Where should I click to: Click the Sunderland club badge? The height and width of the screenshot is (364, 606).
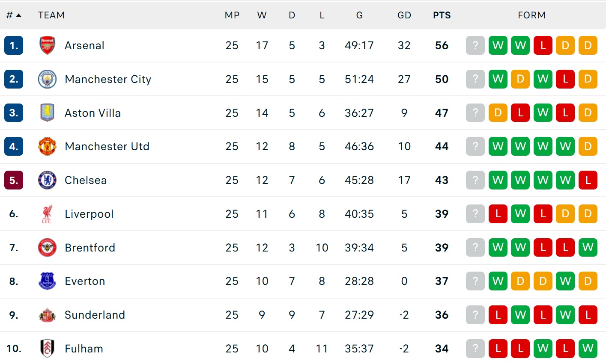tap(47, 315)
